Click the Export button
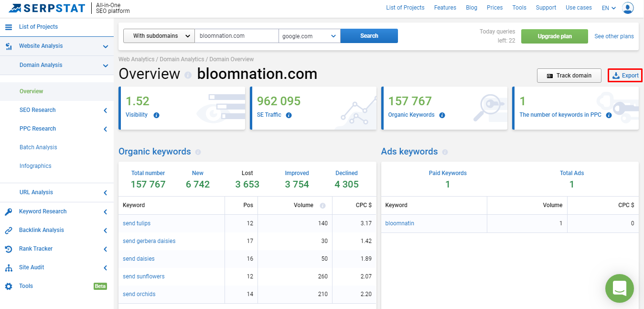Image resolution: width=644 pixels, height=309 pixels. tap(625, 76)
